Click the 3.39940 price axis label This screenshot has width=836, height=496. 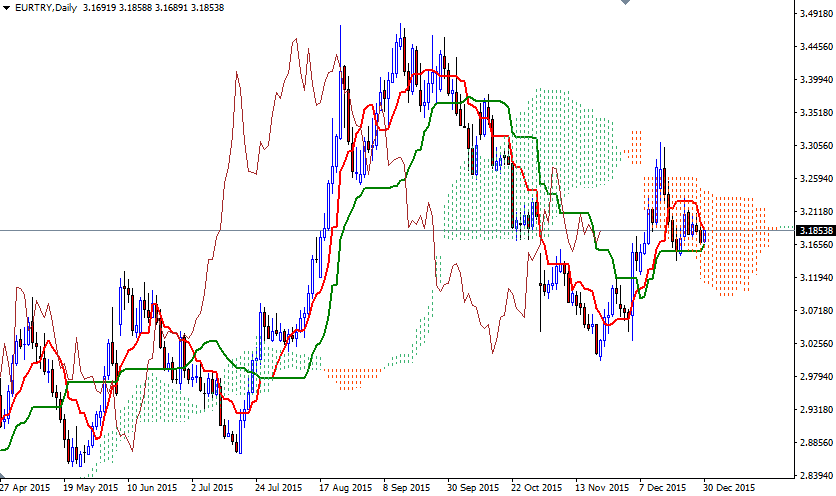tap(816, 79)
